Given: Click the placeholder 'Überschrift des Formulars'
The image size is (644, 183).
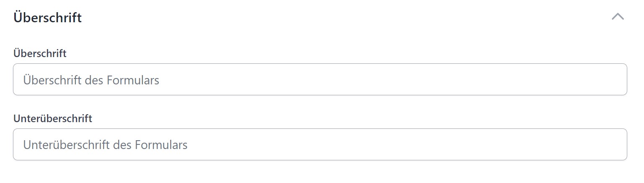Looking at the screenshot, I should (x=91, y=80).
